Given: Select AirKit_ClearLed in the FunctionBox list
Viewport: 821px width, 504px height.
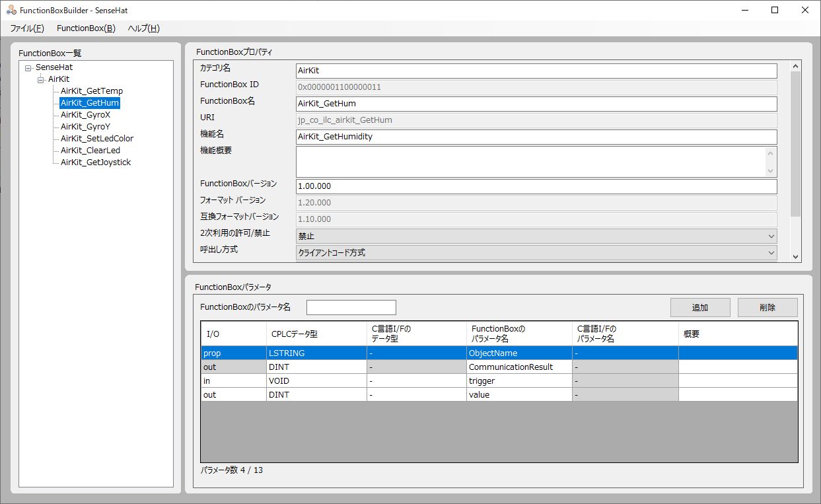Looking at the screenshot, I should (x=90, y=150).
